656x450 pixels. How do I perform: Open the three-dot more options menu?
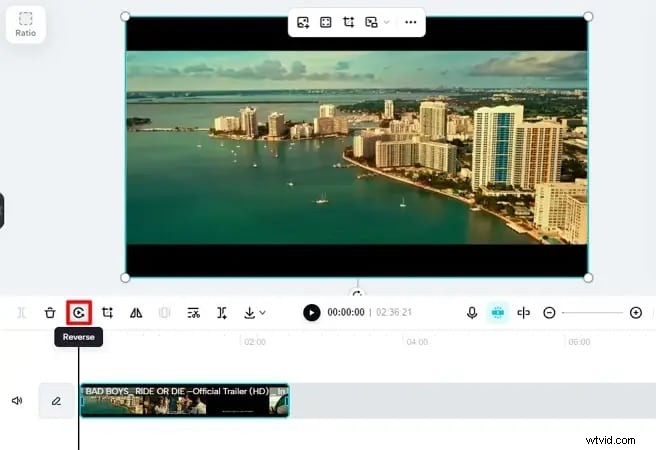[411, 22]
